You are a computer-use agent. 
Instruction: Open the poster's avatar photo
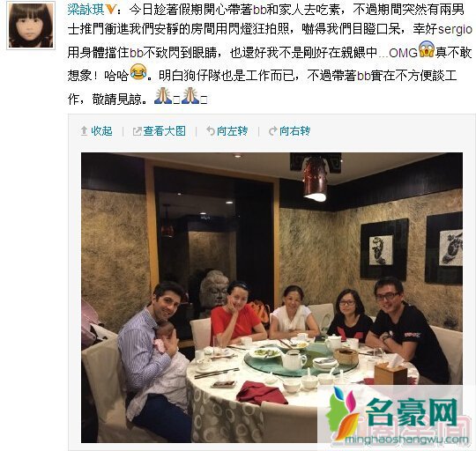click(31, 25)
